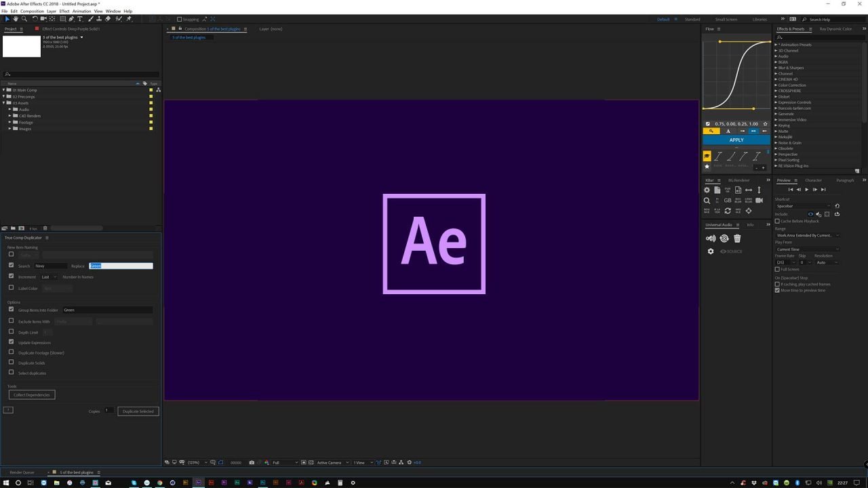Click the Duplicate Selected button

138,411
